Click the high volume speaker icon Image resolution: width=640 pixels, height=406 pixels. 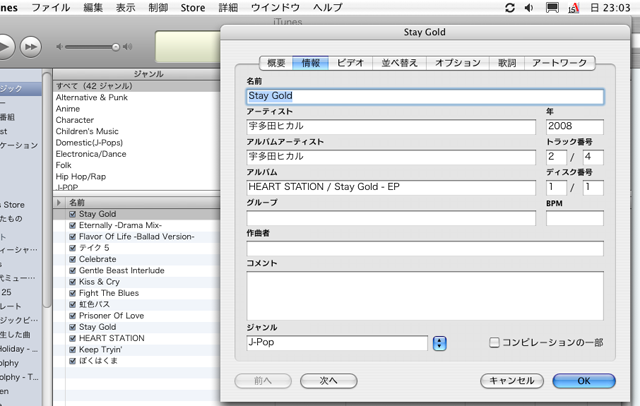[128, 47]
